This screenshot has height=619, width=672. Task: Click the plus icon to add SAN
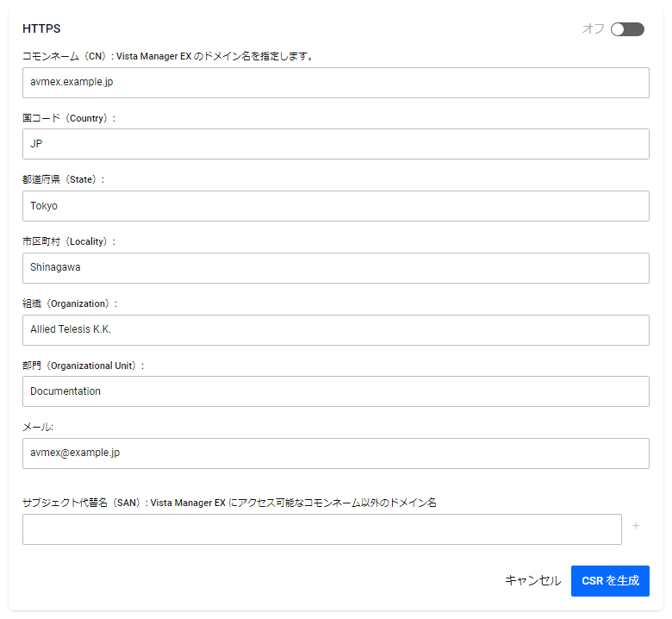pos(636,526)
